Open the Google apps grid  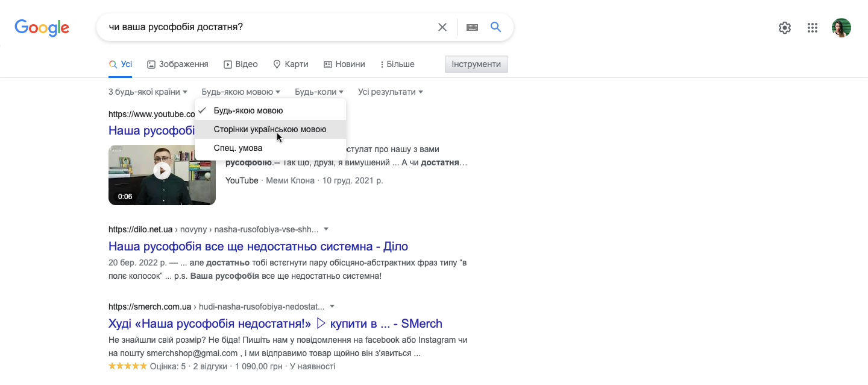pyautogui.click(x=812, y=27)
